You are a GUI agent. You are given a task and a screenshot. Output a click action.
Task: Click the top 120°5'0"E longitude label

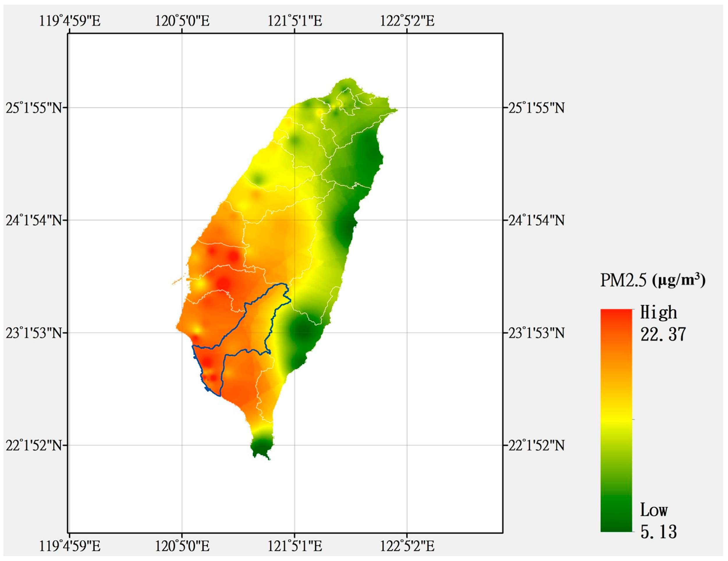[x=182, y=21]
